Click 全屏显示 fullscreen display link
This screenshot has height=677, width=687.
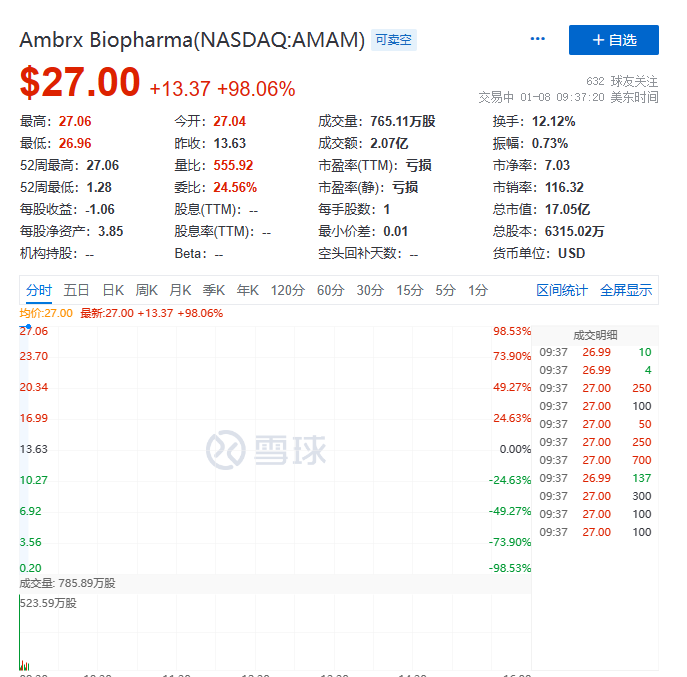pos(626,290)
